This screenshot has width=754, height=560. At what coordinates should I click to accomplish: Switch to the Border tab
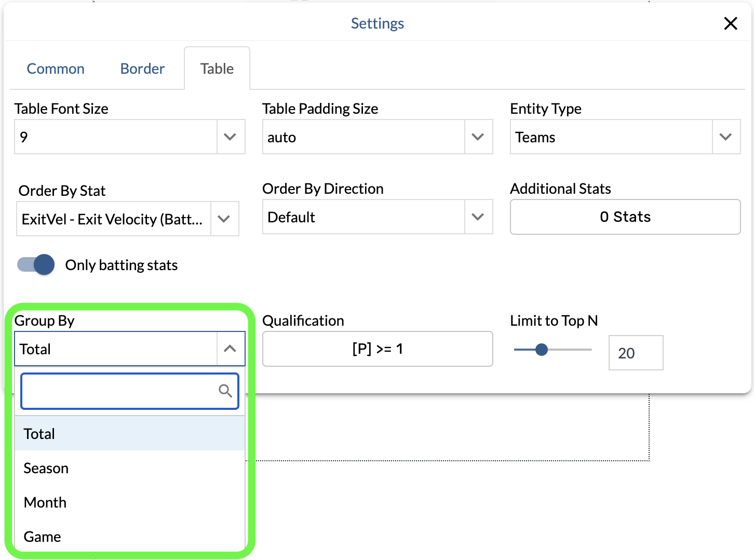142,69
